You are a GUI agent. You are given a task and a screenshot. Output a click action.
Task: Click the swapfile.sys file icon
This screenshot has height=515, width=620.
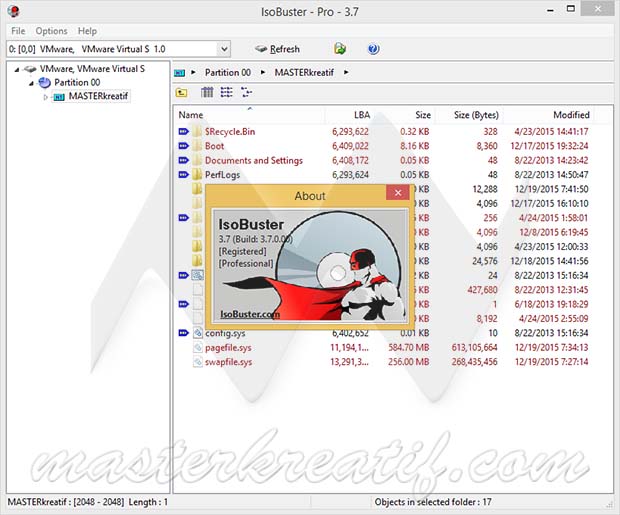(198, 362)
